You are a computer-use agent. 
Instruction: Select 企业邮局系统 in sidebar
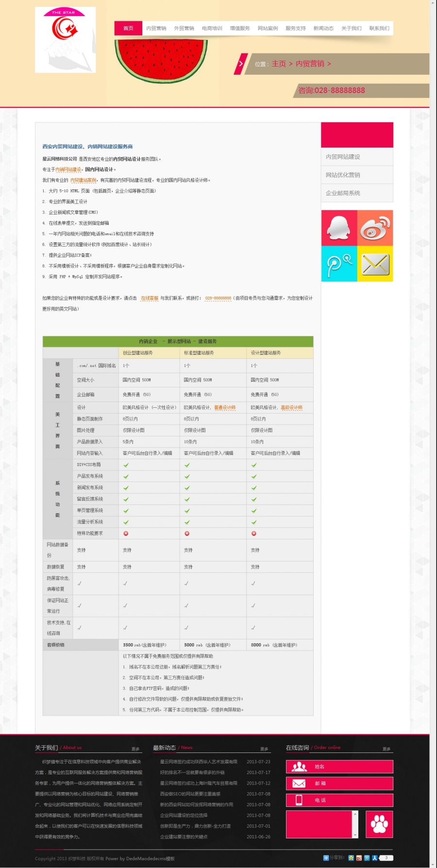coord(357,193)
